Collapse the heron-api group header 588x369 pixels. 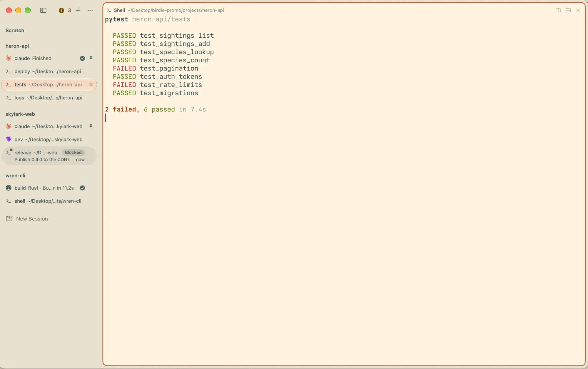(17, 46)
